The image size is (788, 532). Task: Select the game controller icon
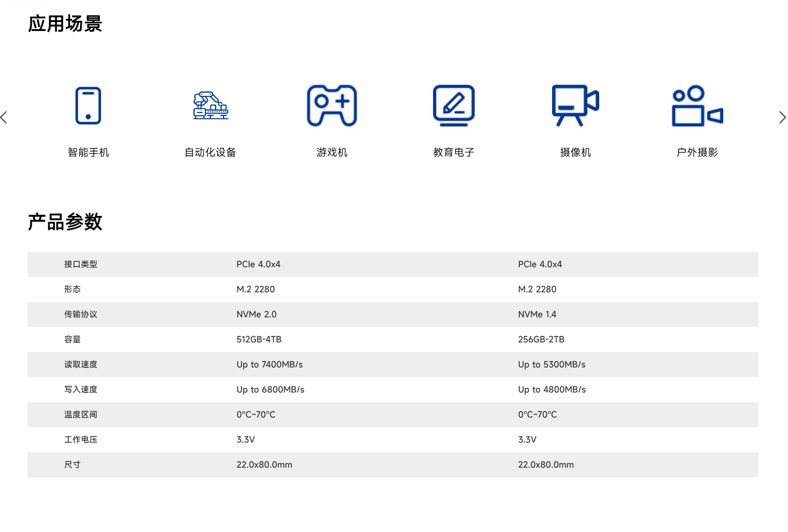[332, 106]
